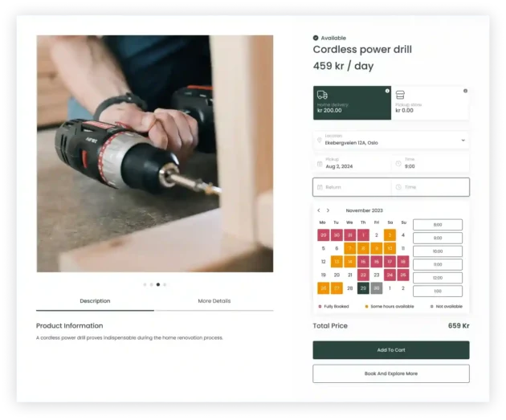Open info tooltip on Pickup store card
The height and width of the screenshot is (420, 506).
pyautogui.click(x=465, y=91)
